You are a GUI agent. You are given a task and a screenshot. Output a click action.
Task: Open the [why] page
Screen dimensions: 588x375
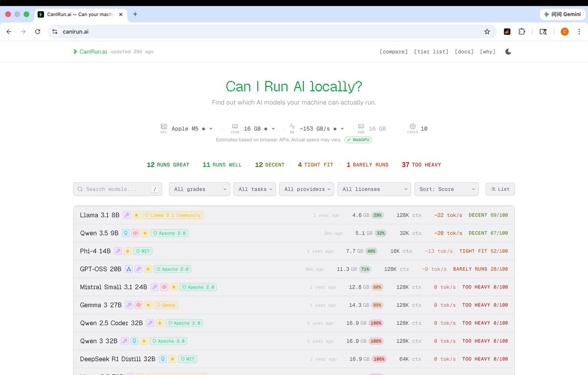(x=488, y=51)
